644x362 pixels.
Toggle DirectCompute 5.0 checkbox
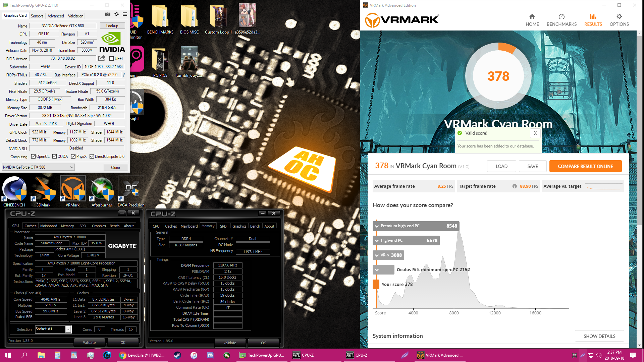(x=92, y=157)
